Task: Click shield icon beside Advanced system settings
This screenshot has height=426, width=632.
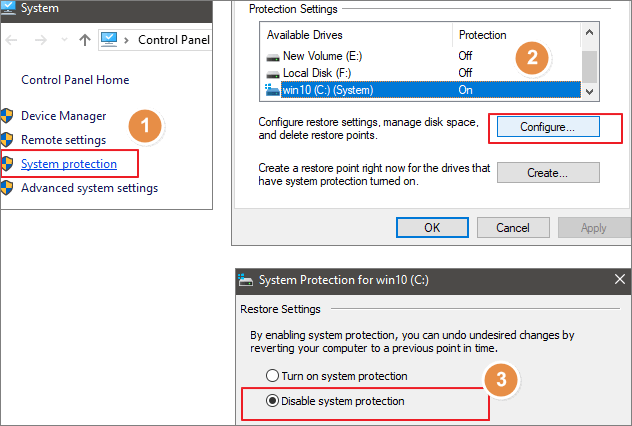Action: (x=8, y=187)
